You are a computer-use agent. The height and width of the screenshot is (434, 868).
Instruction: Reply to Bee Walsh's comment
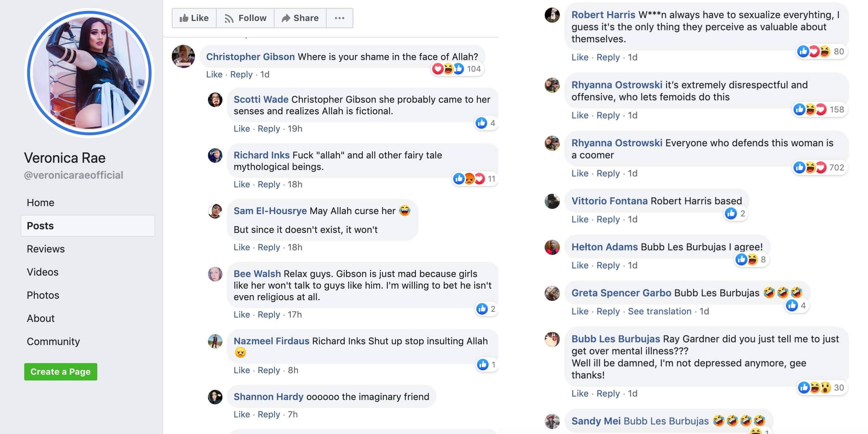(x=269, y=315)
